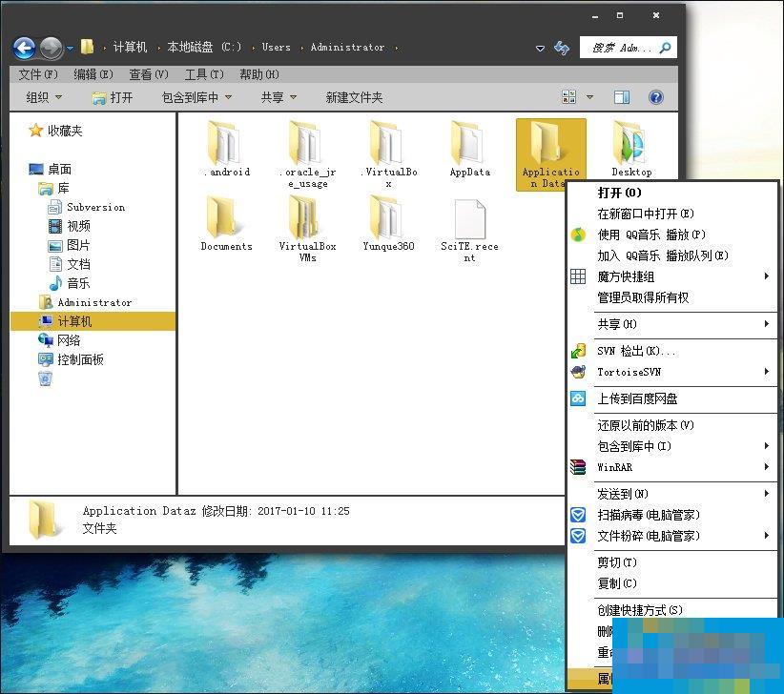This screenshot has width=784, height=694.
Task: Expand the 组织 dropdown
Action: 44,97
